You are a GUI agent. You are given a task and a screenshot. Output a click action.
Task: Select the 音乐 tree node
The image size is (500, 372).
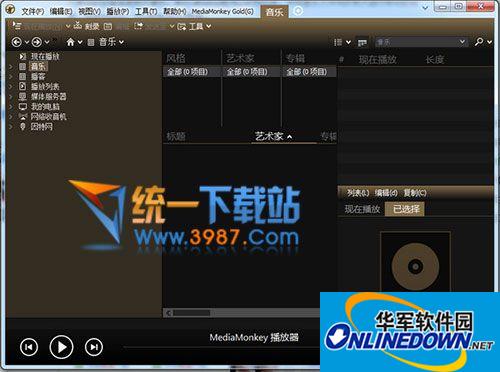(38, 66)
